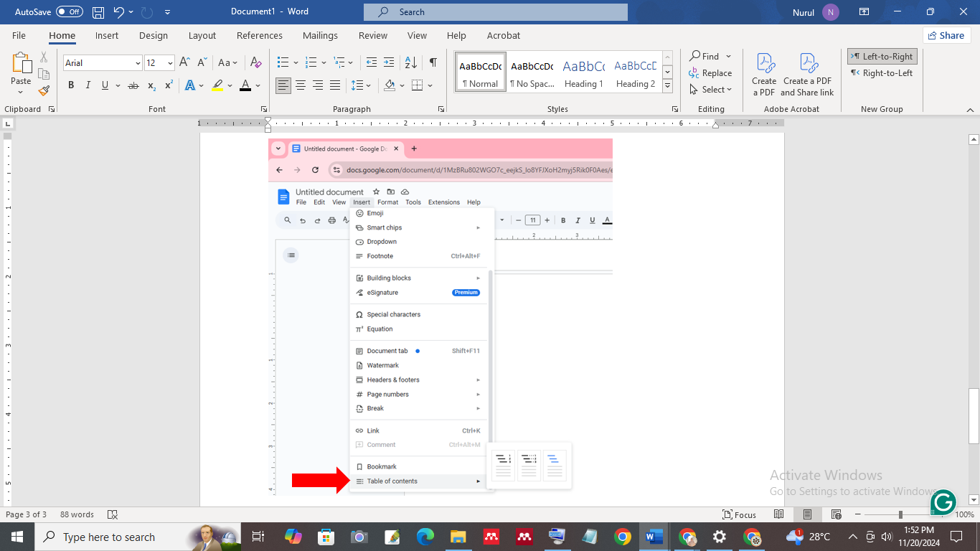The height and width of the screenshot is (551, 980).
Task: Apply the red font color
Action: click(245, 85)
